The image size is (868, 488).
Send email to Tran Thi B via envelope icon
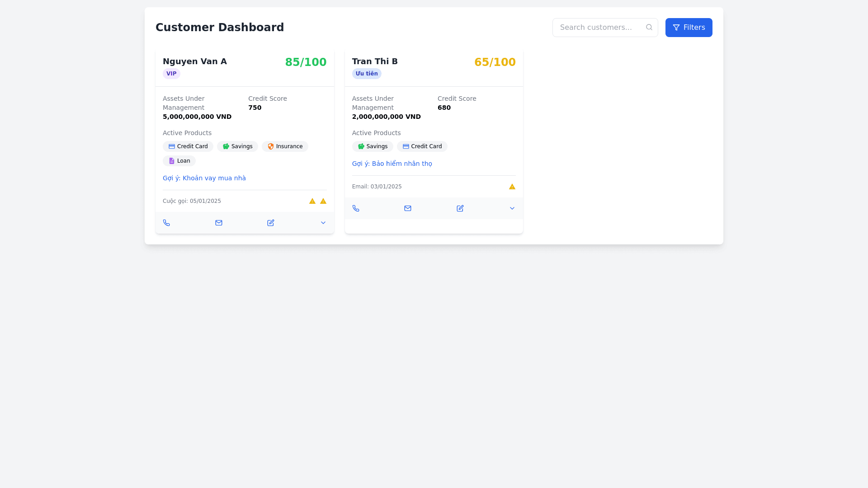coord(408,208)
